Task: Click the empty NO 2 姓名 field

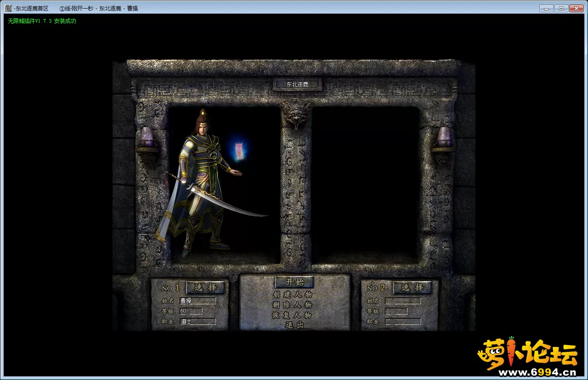Action: 403,301
